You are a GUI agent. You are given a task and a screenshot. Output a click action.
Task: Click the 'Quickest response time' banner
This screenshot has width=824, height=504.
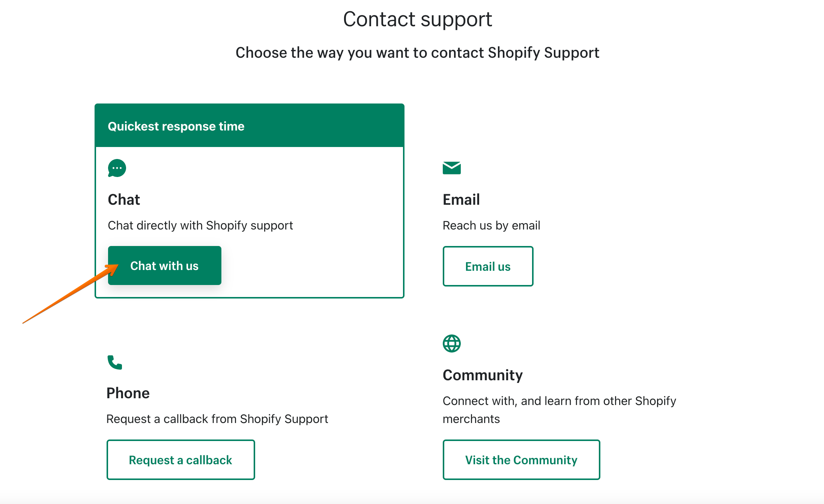[176, 126]
